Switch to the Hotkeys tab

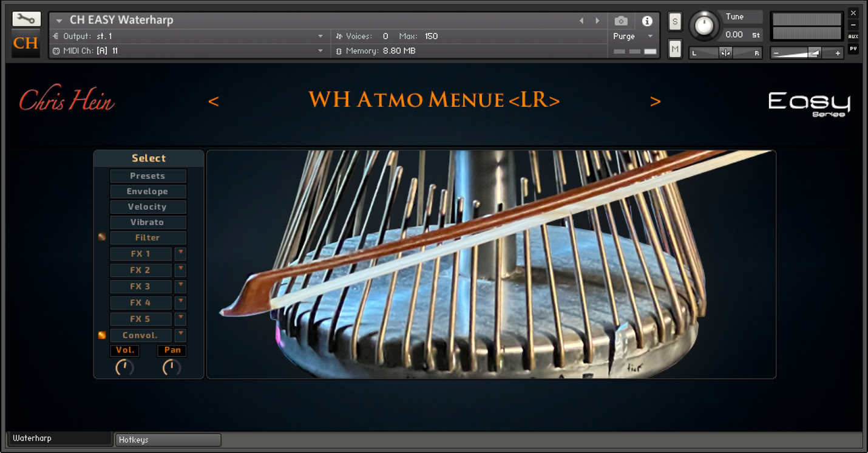point(168,440)
